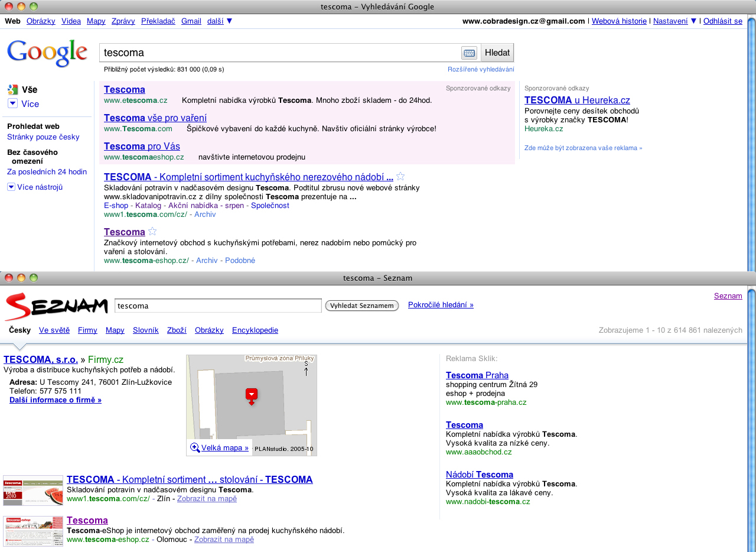The height and width of the screenshot is (552, 756).
Task: Select Stránky pouze česky filter
Action: (43, 137)
